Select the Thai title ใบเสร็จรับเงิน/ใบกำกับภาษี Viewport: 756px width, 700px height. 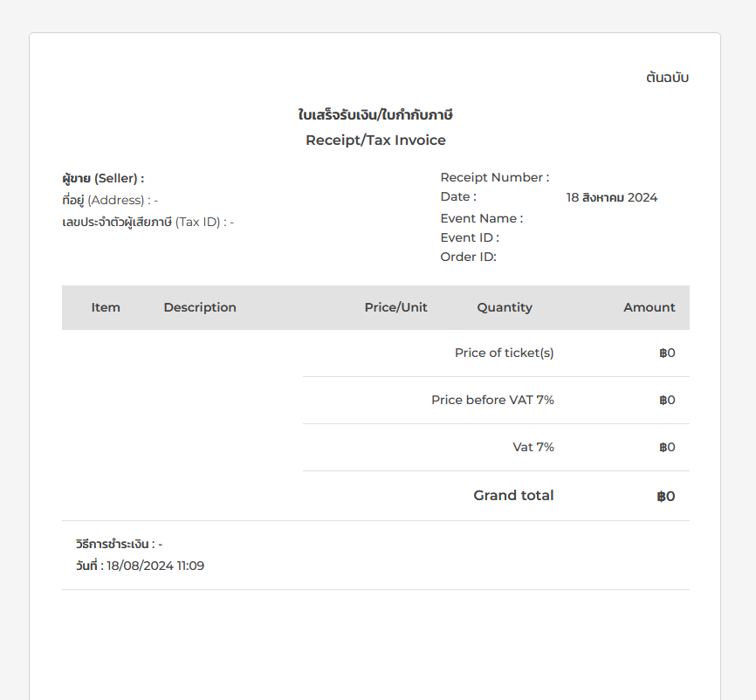(x=375, y=114)
